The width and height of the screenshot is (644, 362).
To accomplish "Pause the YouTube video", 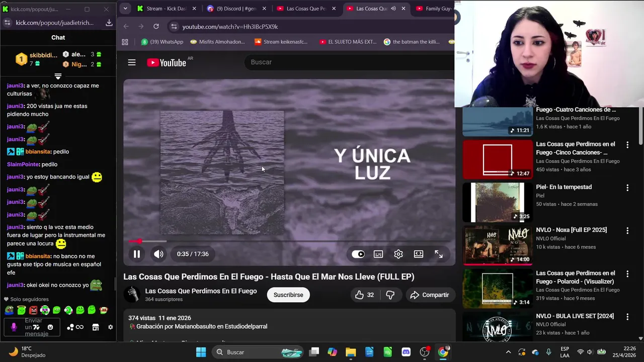I will point(136,254).
